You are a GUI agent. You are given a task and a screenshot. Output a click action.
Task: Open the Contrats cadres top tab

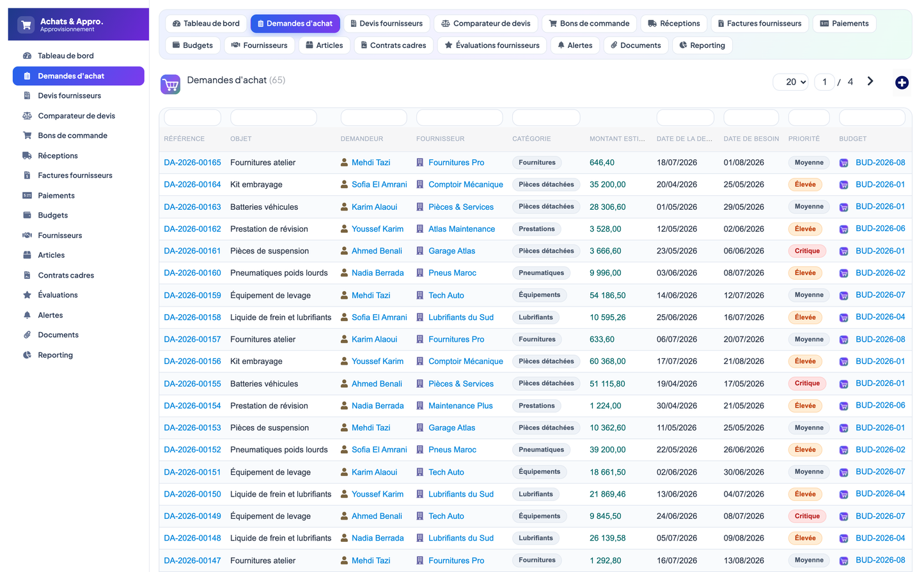click(x=393, y=45)
